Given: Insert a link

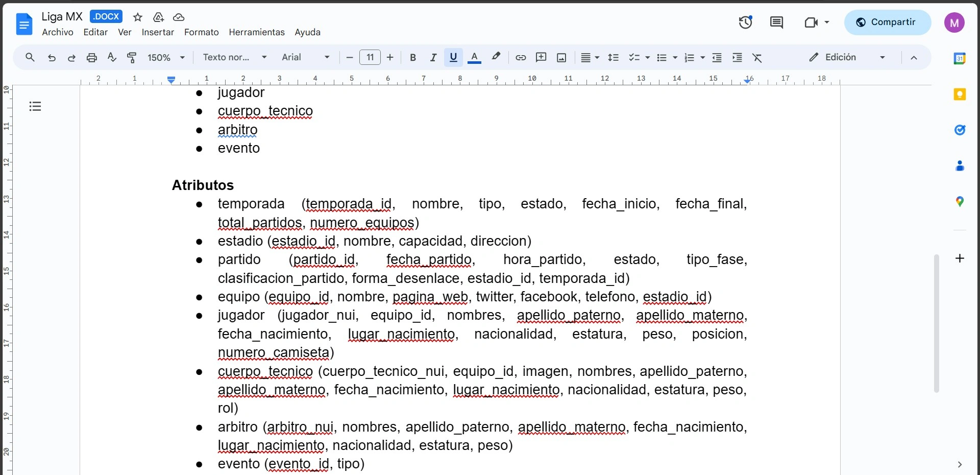Looking at the screenshot, I should pyautogui.click(x=521, y=57).
